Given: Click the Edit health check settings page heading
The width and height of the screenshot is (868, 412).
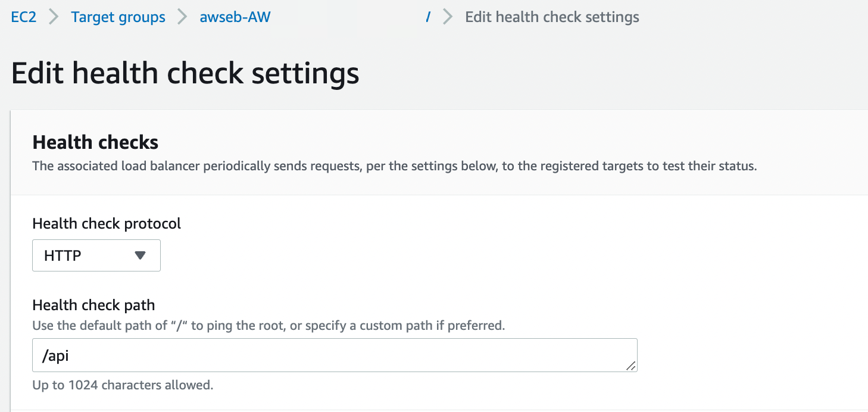Looking at the screenshot, I should [x=185, y=73].
